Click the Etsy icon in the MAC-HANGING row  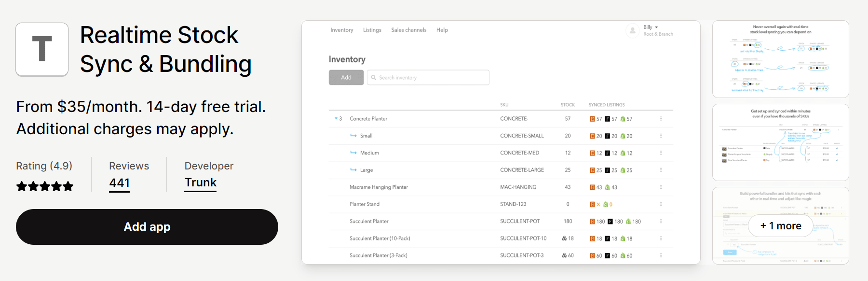(592, 187)
